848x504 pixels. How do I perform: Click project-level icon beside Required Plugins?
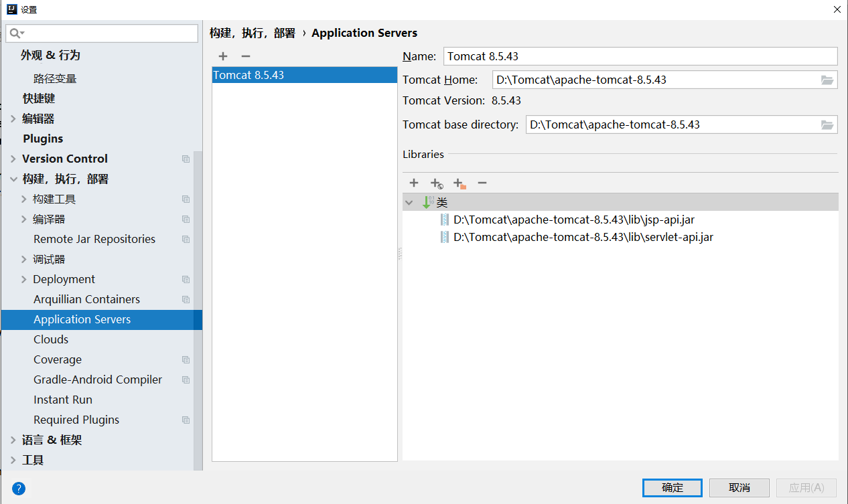pos(186,420)
